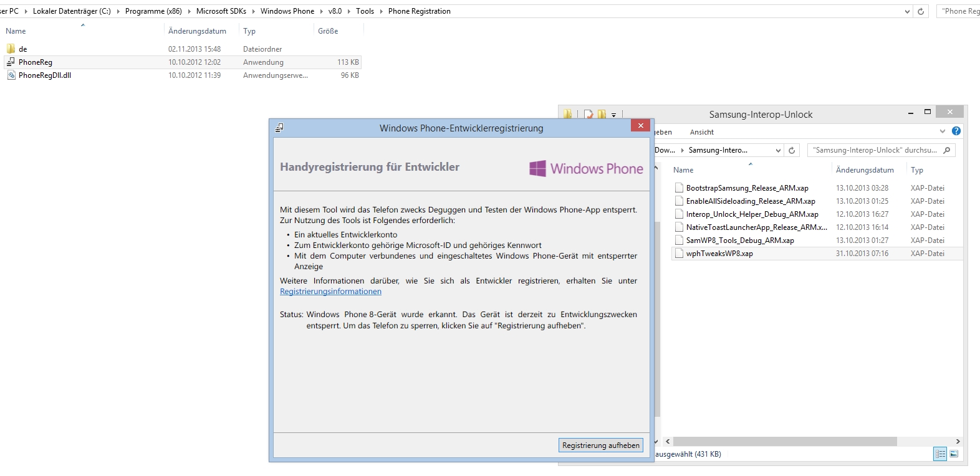Click date 13.10.2013 03:28

coord(862,188)
